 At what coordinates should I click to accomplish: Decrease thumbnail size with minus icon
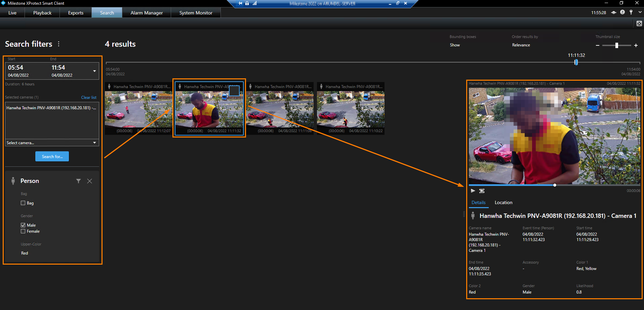[597, 45]
